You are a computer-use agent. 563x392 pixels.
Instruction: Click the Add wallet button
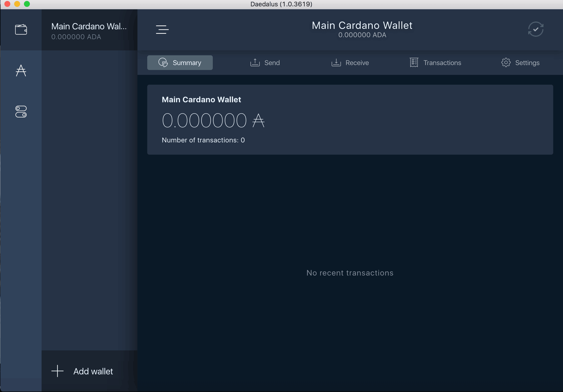89,371
